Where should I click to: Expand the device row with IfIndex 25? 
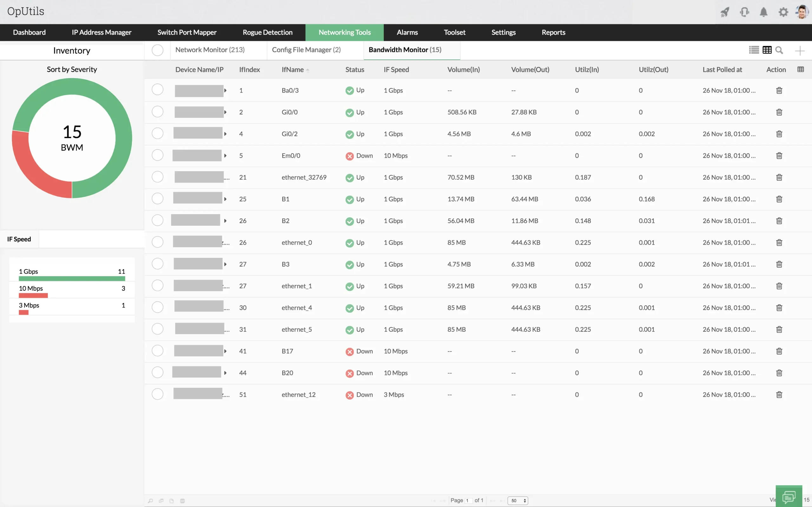pos(226,199)
